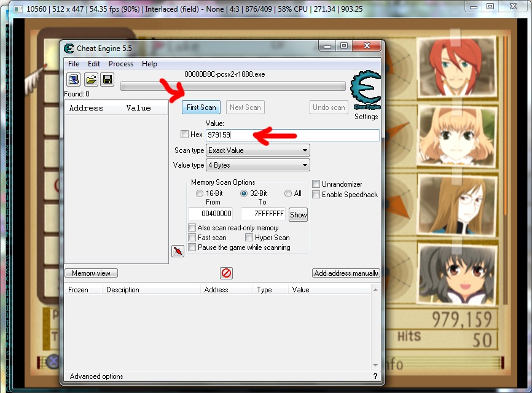532x393 pixels.
Task: Click the Frozen column header
Action: coord(83,290)
